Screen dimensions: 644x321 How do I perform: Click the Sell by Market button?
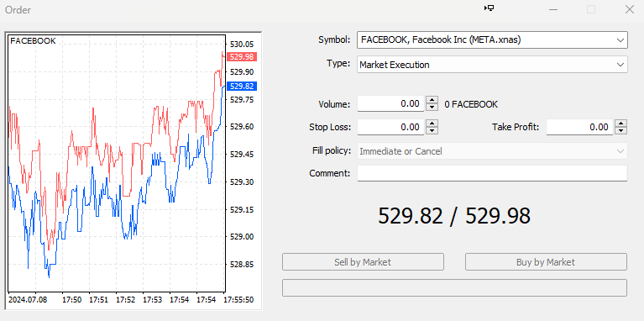[x=363, y=262]
